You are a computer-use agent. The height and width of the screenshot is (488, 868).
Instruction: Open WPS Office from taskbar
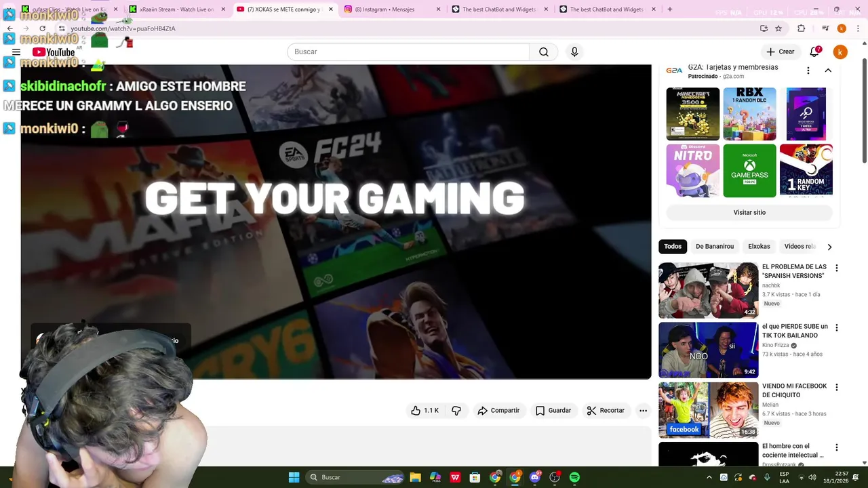point(455,477)
